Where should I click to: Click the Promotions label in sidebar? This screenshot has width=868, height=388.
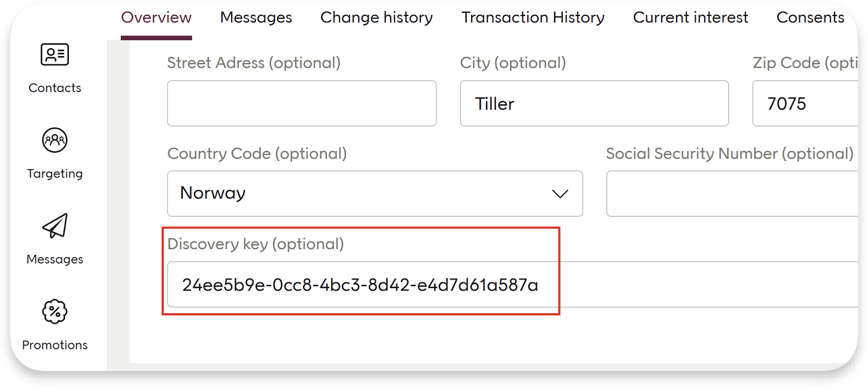(55, 345)
